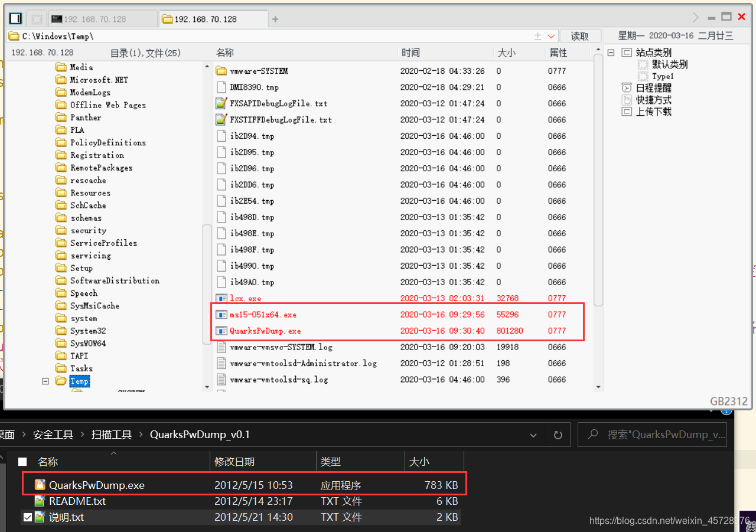Collapse the Temp folder in the tree
Image resolution: width=756 pixels, height=532 pixels.
click(x=45, y=381)
